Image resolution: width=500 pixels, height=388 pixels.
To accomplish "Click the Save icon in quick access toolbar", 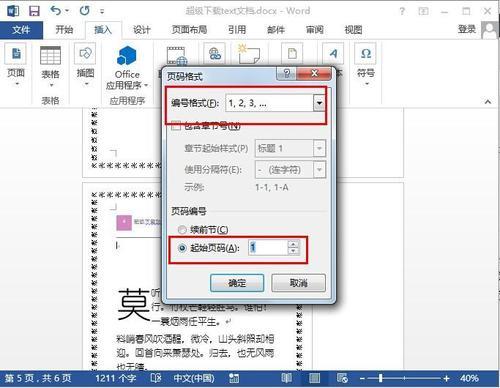I will [34, 11].
